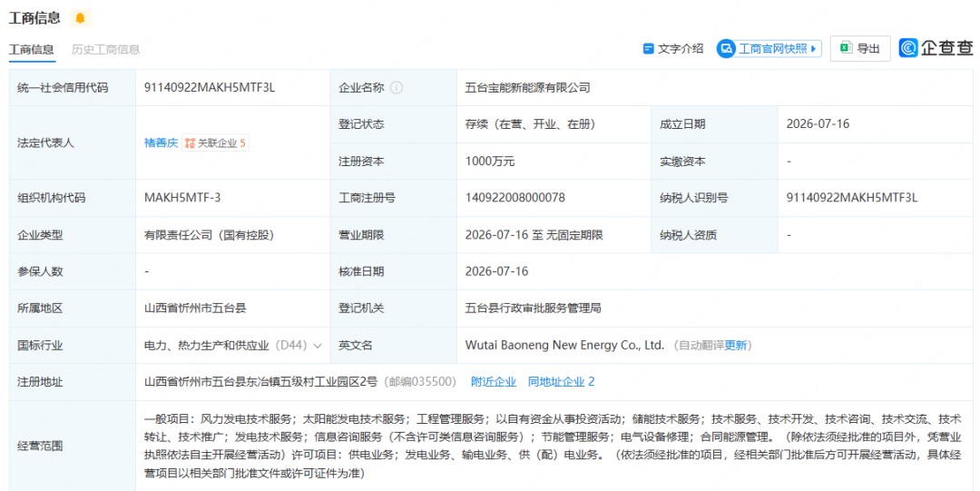980x491 pixels.
Task: Select the 纳税人识别号 value
Action: 852,198
